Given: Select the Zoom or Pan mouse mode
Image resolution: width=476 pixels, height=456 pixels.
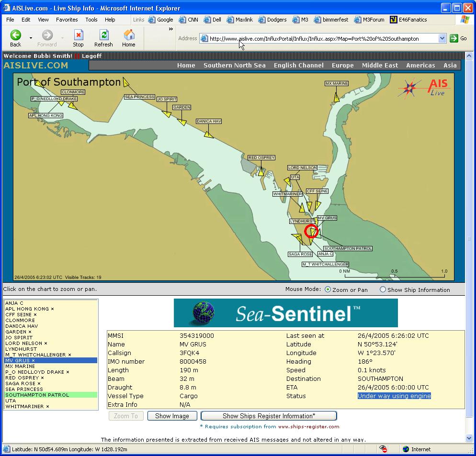Looking at the screenshot, I should 328,289.
